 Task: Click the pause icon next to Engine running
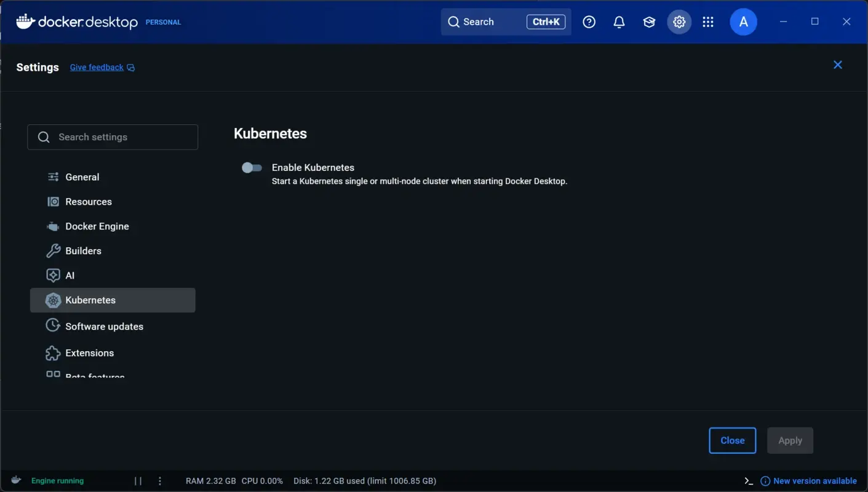click(x=137, y=480)
